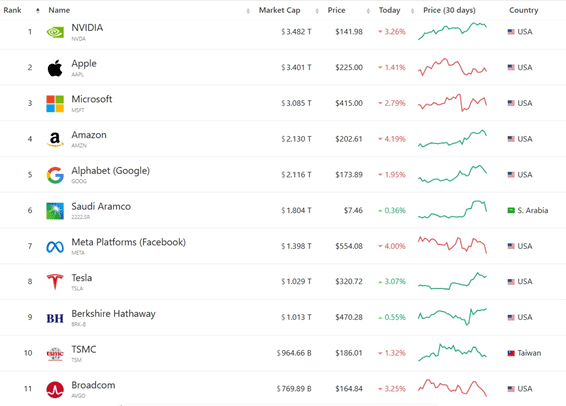Click Saudi Aramco's 30-day price chart
Image resolution: width=566 pixels, height=406 pixels.
pos(452,210)
